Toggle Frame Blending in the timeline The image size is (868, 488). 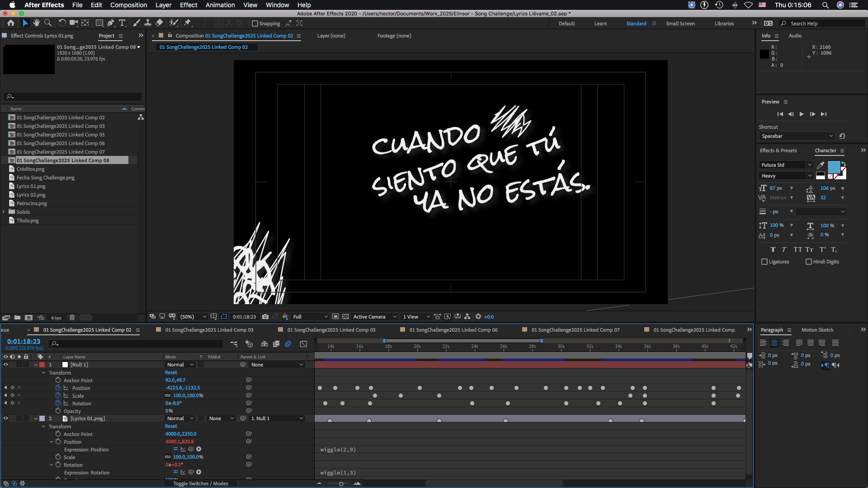pos(276,344)
